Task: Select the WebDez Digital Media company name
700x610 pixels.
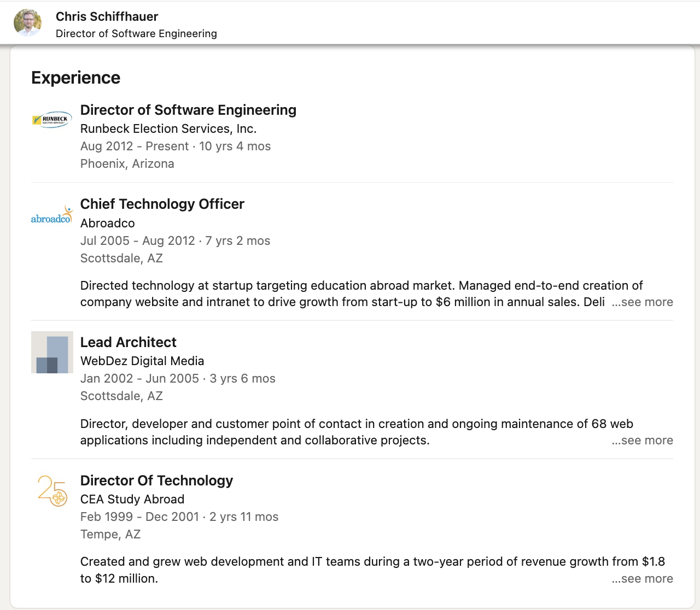Action: click(x=142, y=361)
